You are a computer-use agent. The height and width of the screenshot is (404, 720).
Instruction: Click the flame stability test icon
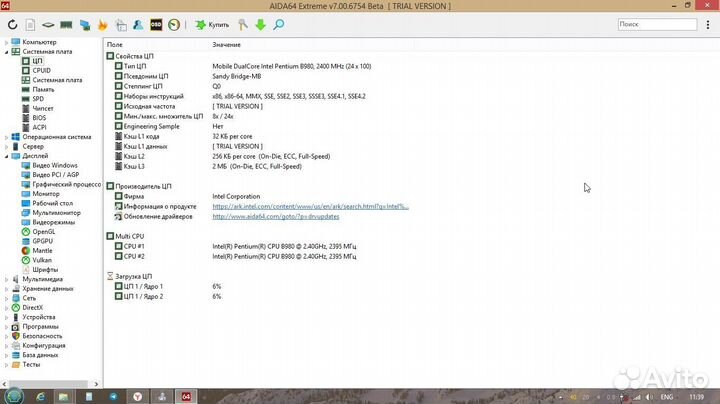101,24
